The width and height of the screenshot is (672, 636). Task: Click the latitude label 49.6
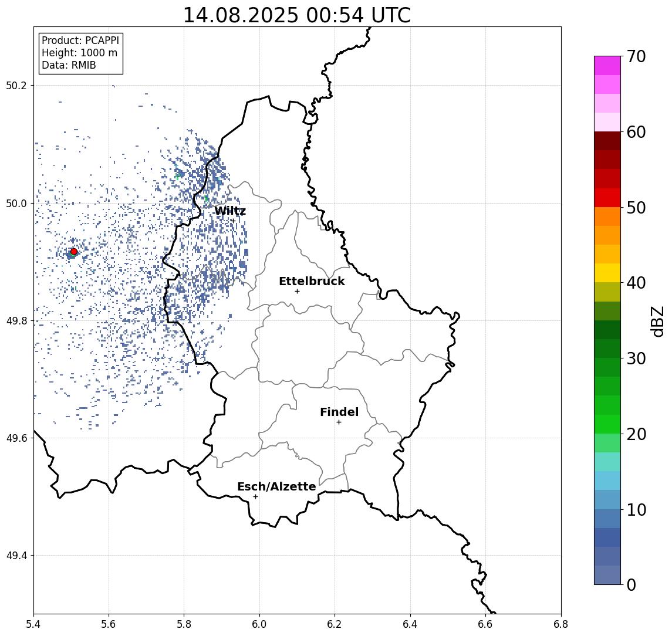tap(16, 438)
